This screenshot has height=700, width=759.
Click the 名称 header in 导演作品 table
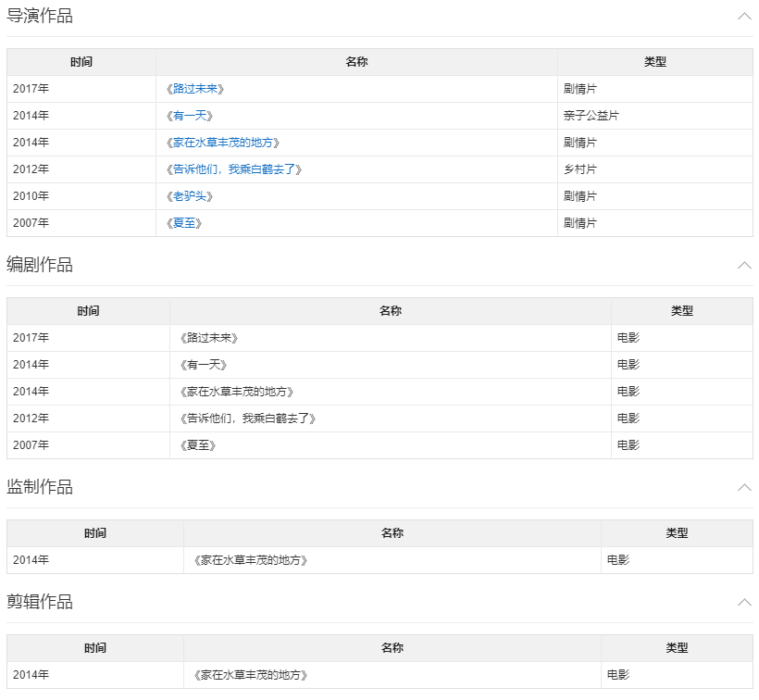356,62
